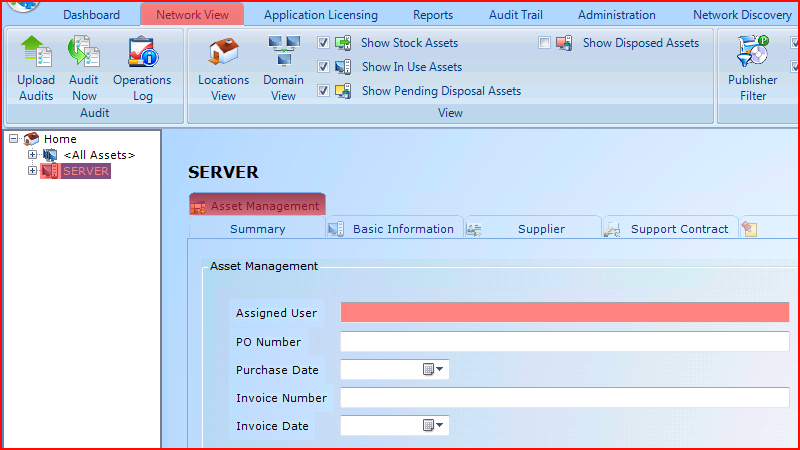
Task: Click the Show Pending Disposal Assets label
Action: 441,91
